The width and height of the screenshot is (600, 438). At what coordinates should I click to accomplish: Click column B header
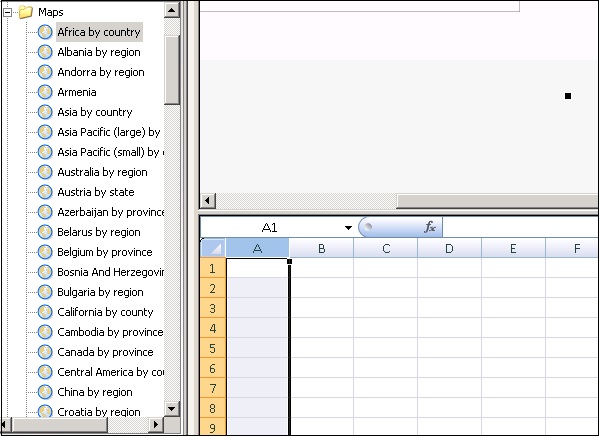click(x=321, y=248)
